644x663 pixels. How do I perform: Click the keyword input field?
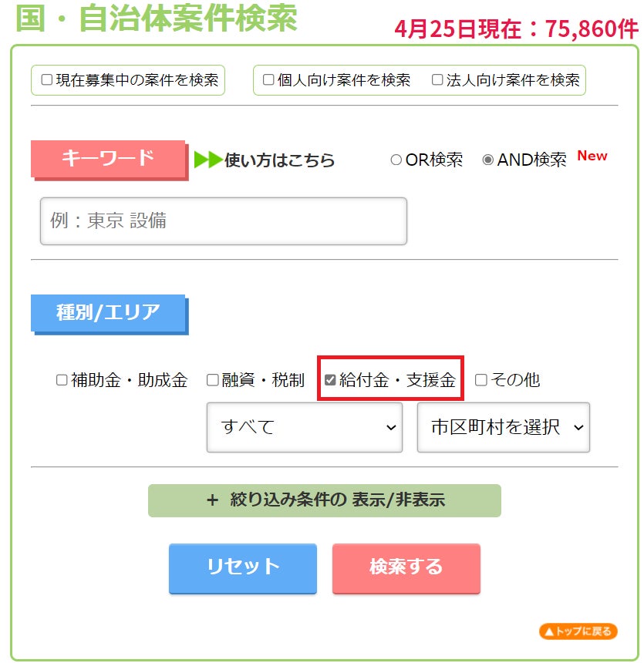tap(224, 220)
